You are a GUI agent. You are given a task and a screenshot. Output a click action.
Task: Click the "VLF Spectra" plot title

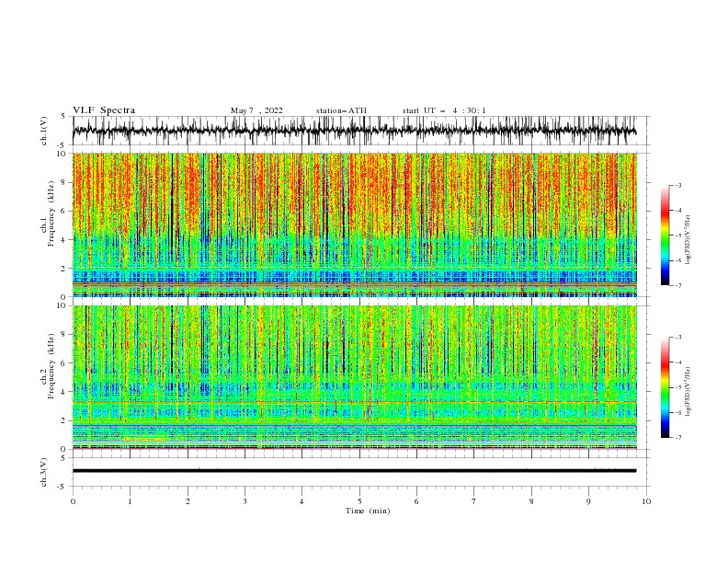point(104,110)
